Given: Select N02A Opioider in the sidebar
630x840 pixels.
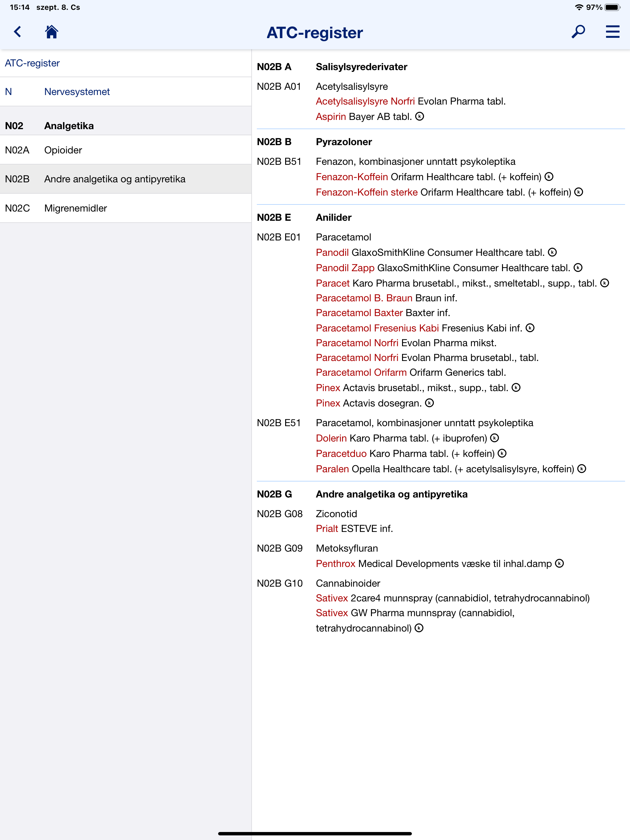Looking at the screenshot, I should point(63,150).
